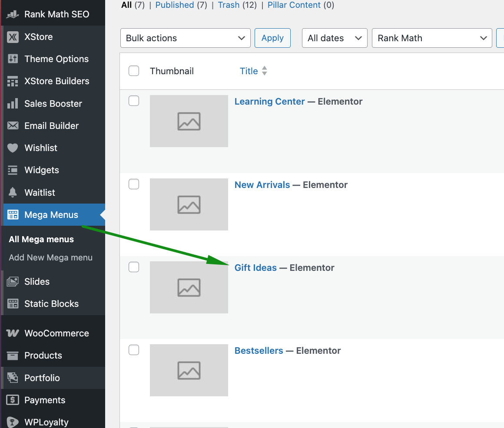Open Payments menu item
Viewport: 504px width, 428px height.
(x=53, y=400)
